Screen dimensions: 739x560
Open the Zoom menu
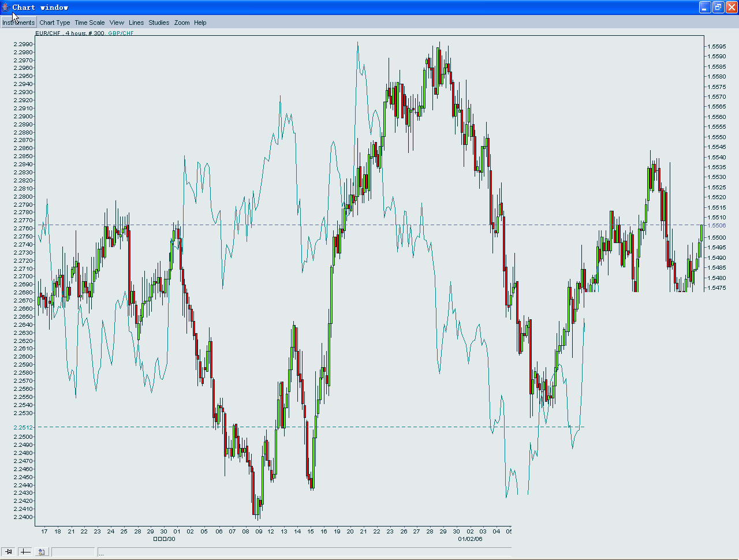click(x=182, y=23)
